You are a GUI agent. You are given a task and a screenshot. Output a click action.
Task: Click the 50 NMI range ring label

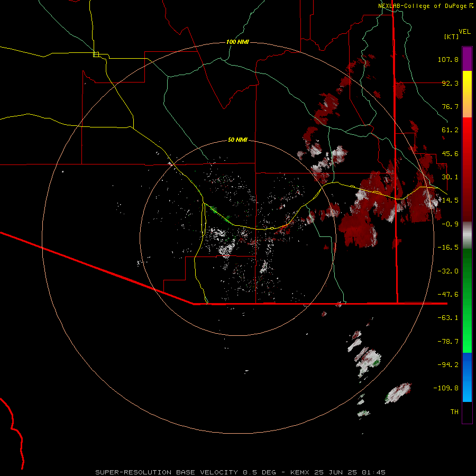coord(237,140)
